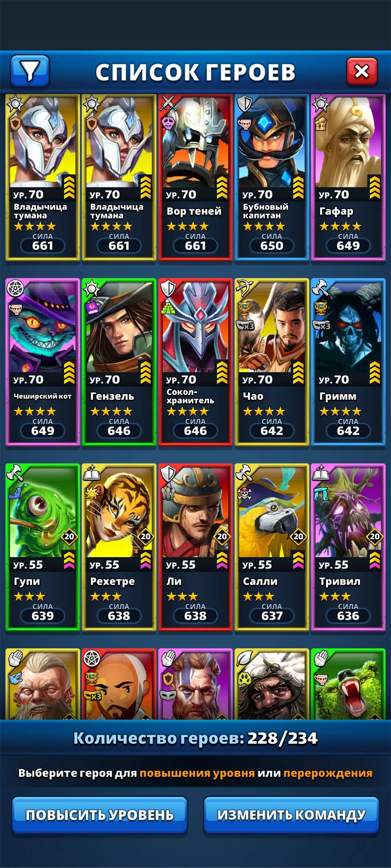This screenshot has height=868, width=391.
Task: Select the Вор теней hero card
Action: [x=195, y=177]
